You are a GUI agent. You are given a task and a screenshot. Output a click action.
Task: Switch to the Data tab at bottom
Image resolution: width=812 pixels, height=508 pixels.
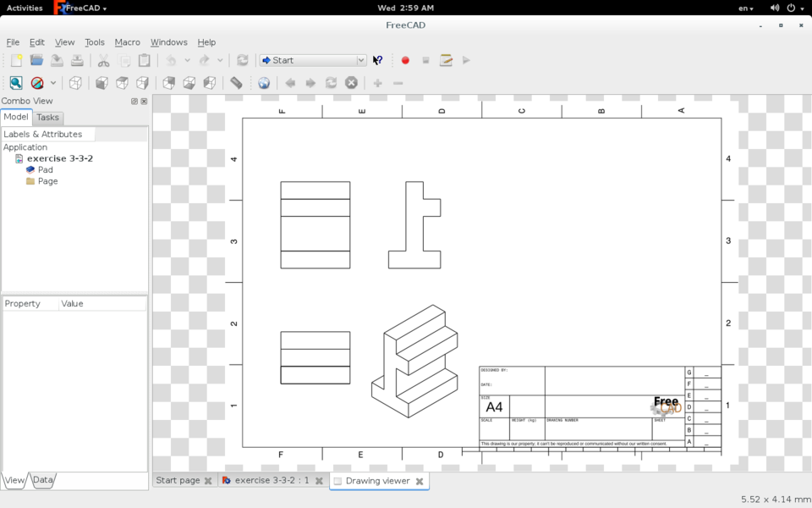pyautogui.click(x=41, y=480)
